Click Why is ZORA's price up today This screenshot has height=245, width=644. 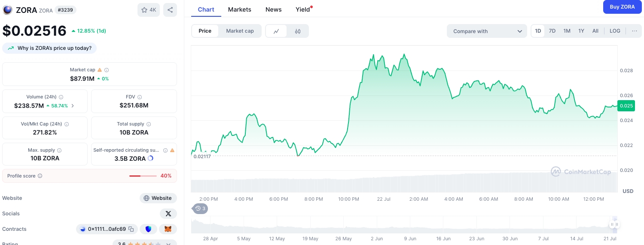(49, 48)
